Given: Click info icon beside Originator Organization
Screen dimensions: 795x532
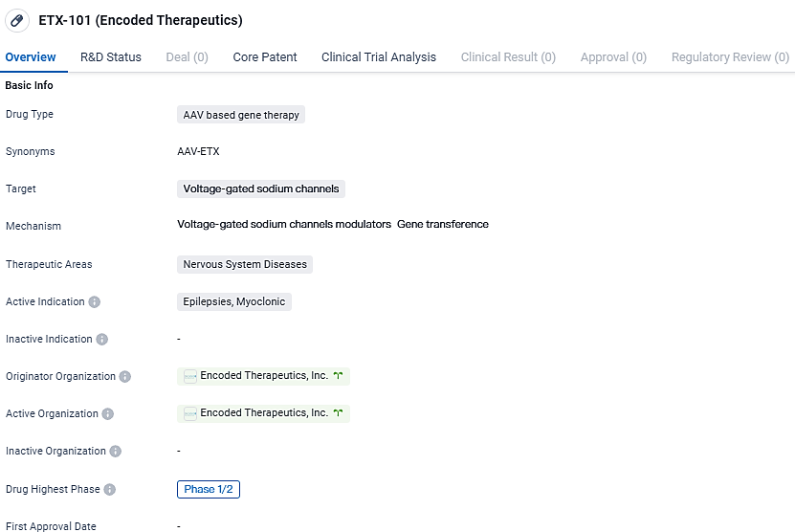Looking at the screenshot, I should point(124,377).
